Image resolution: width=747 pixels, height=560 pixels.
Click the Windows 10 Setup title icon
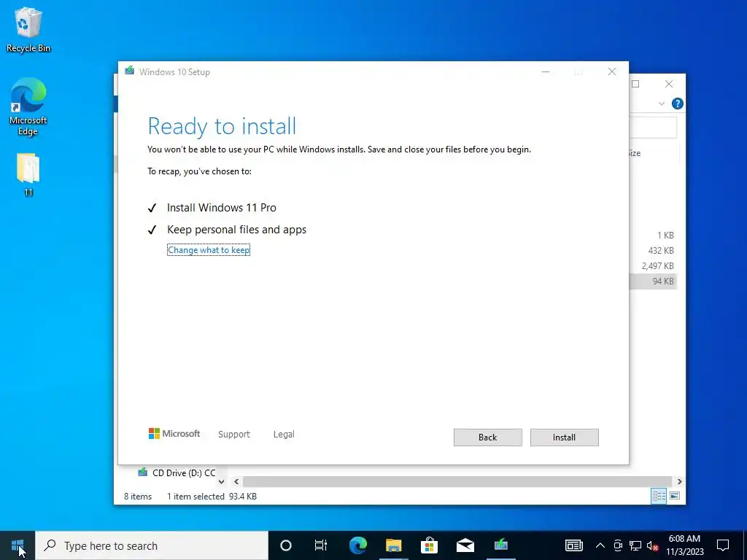click(129, 71)
